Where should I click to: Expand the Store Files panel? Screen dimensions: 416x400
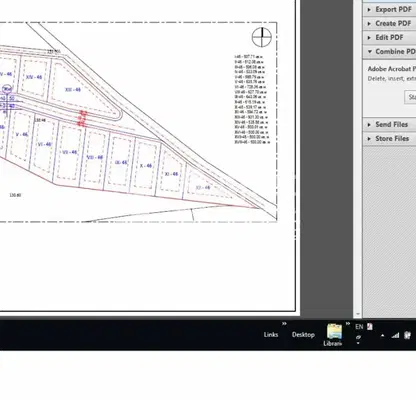[389, 138]
